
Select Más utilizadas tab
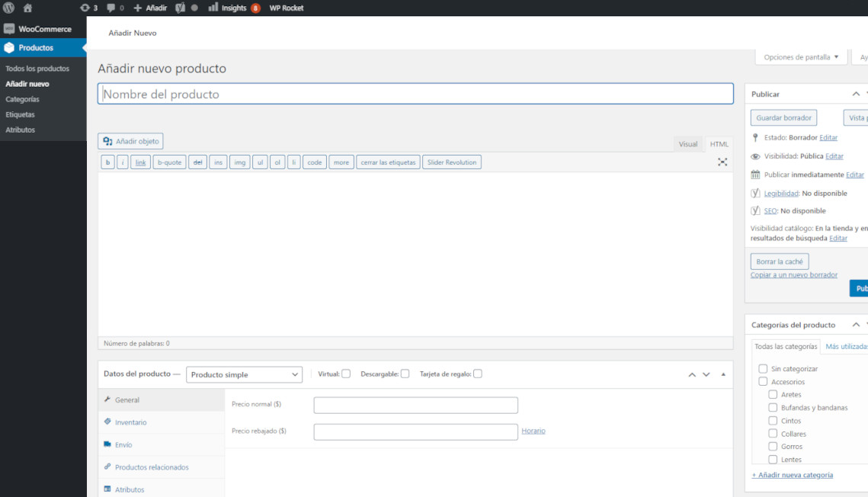tap(847, 347)
